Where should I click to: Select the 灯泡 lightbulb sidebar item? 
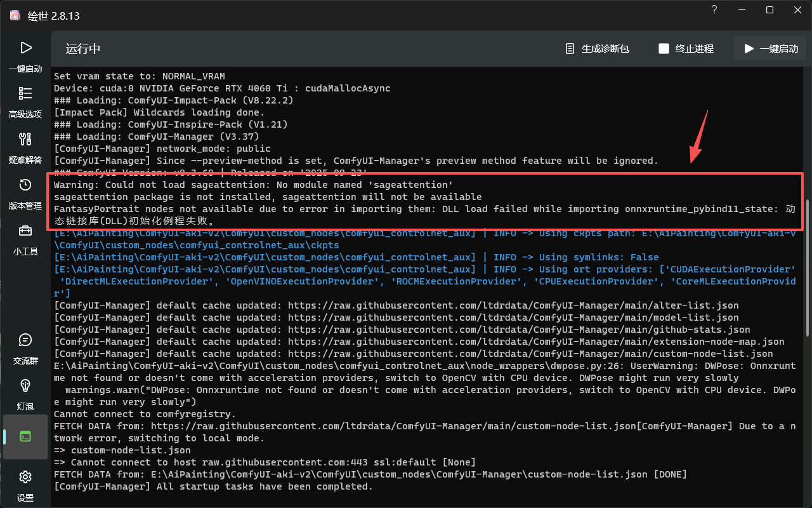25,386
